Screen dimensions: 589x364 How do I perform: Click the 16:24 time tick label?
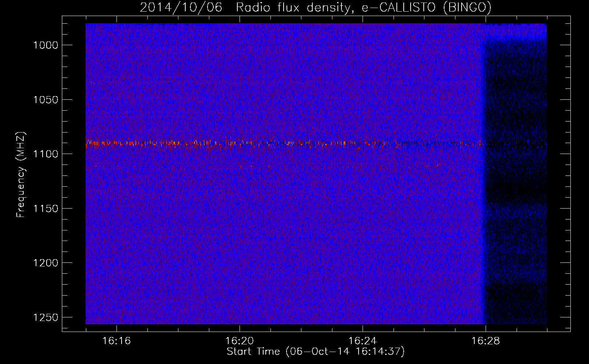[363, 341]
